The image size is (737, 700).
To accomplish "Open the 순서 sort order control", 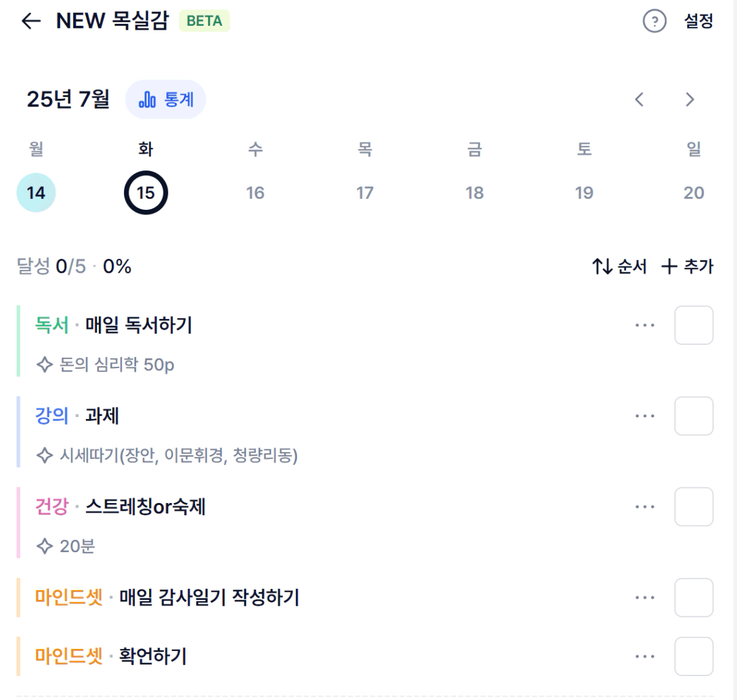I will point(619,267).
